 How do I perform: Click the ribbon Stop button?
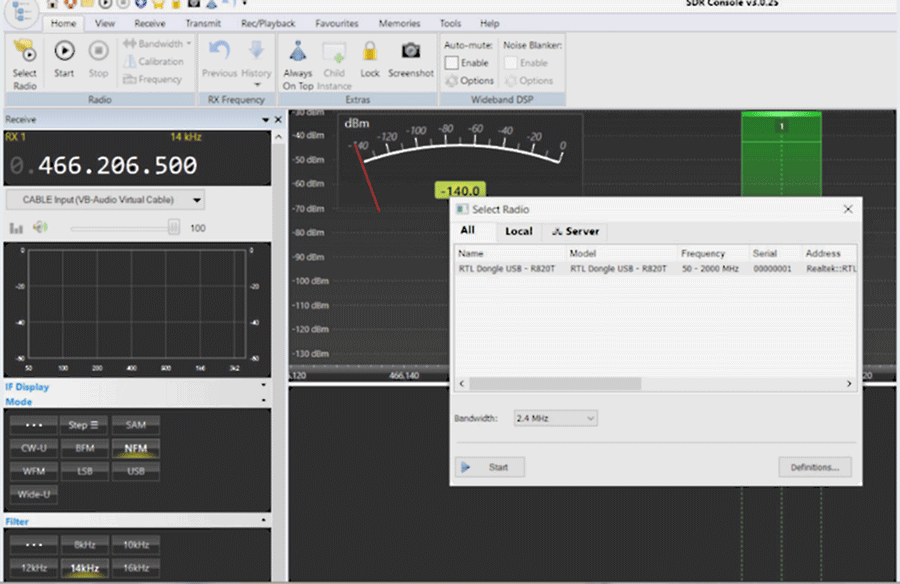pyautogui.click(x=98, y=59)
